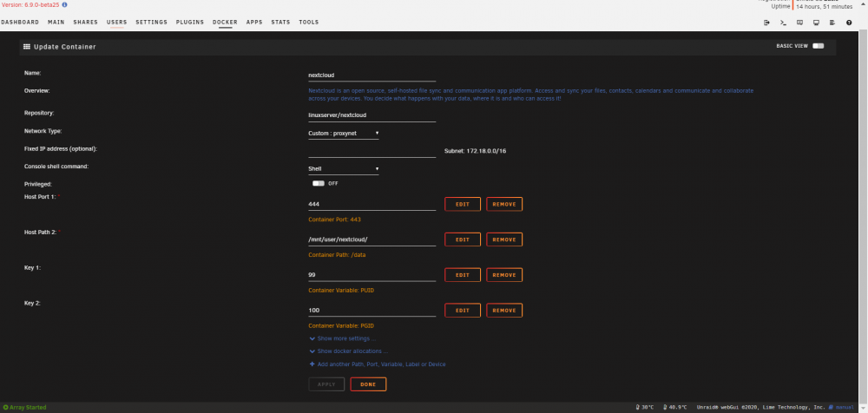Click the Key 1 field with 99
The width and height of the screenshot is (868, 413).
[372, 275]
